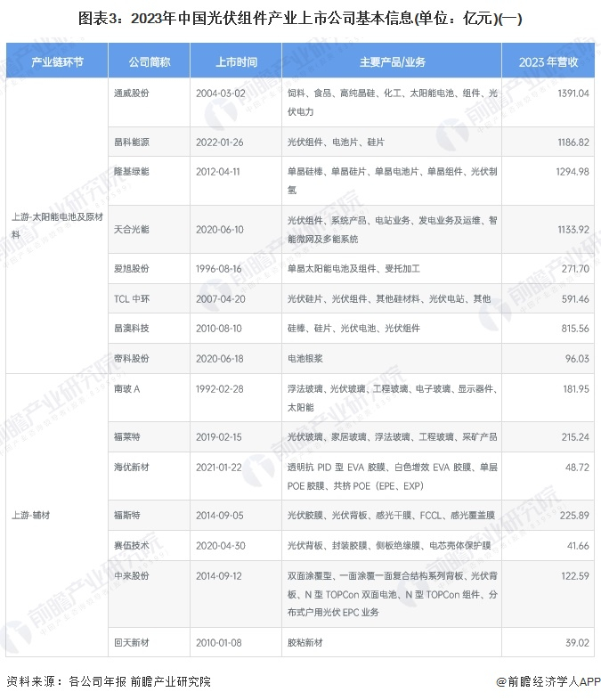Click revenue value 1186.82
The width and height of the screenshot is (601, 700).
click(573, 142)
